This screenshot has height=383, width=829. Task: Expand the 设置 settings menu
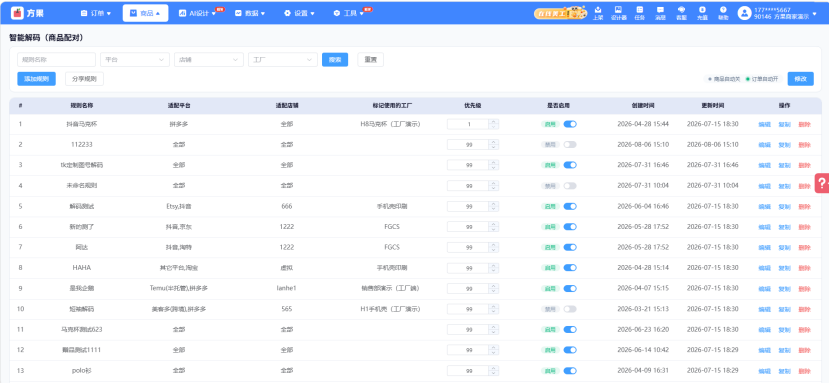coord(299,13)
